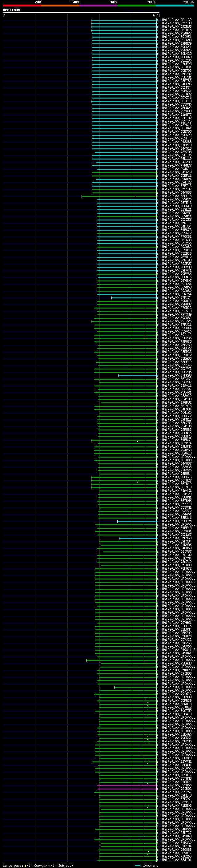Select hit label UniRef100_Q9YH60

pyautogui.click(x=177, y=785)
